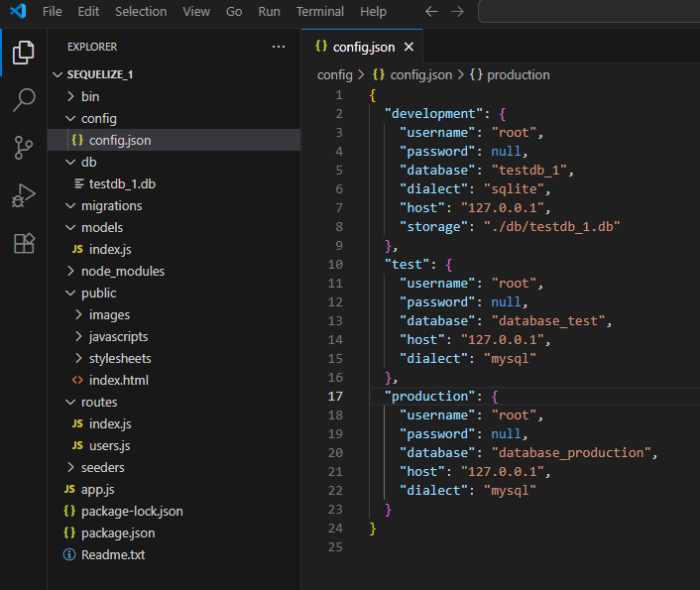Open app.js from the Explorer

175,489
